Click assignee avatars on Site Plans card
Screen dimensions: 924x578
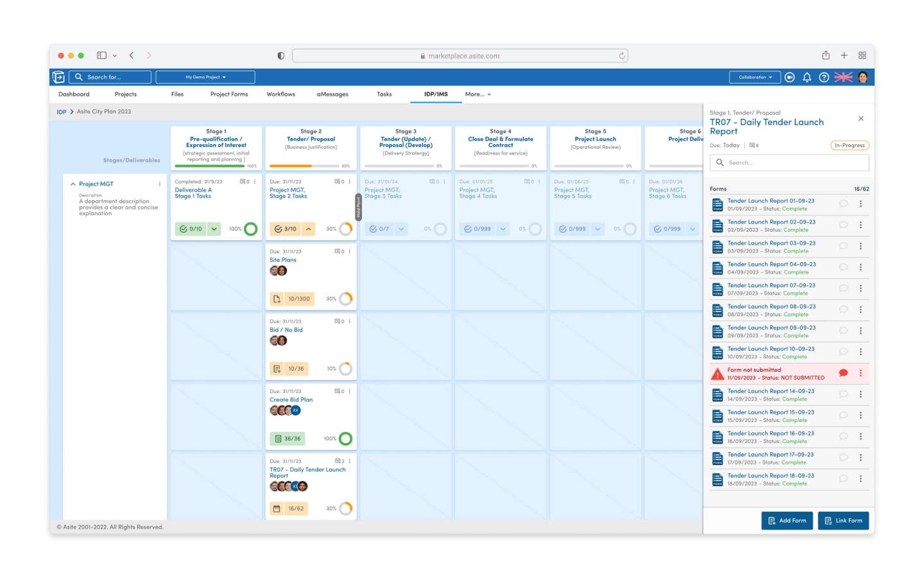point(278,271)
